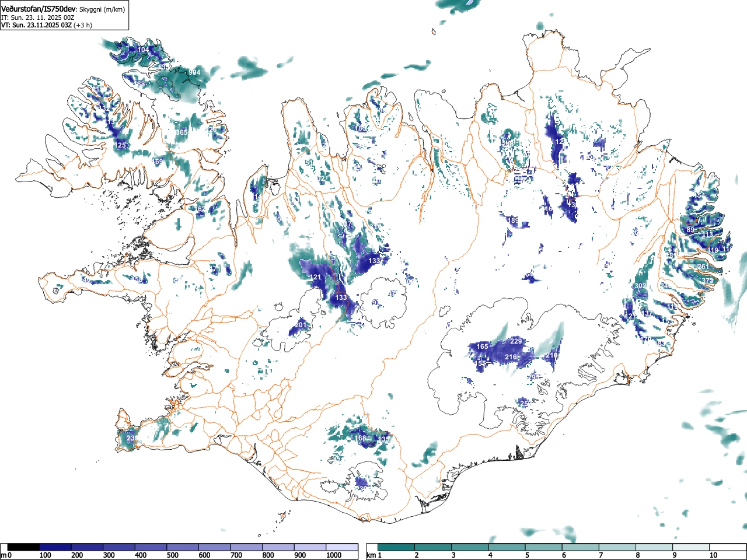Click the '1000' legend tick label
This screenshot has height=560, width=747.
(x=334, y=555)
